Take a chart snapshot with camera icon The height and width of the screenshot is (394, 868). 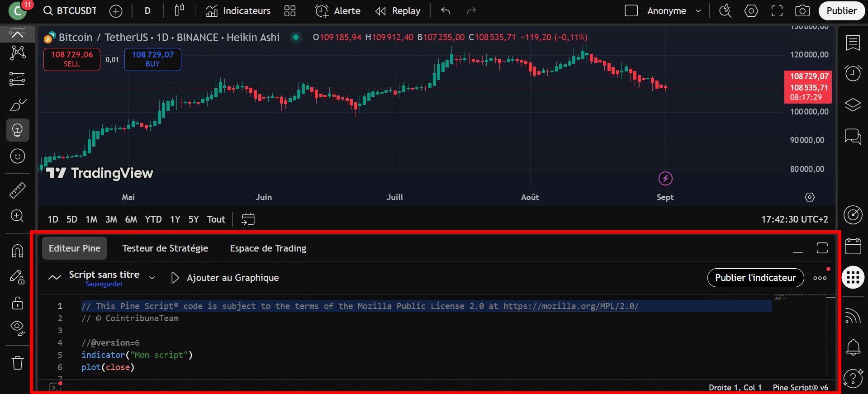[802, 11]
